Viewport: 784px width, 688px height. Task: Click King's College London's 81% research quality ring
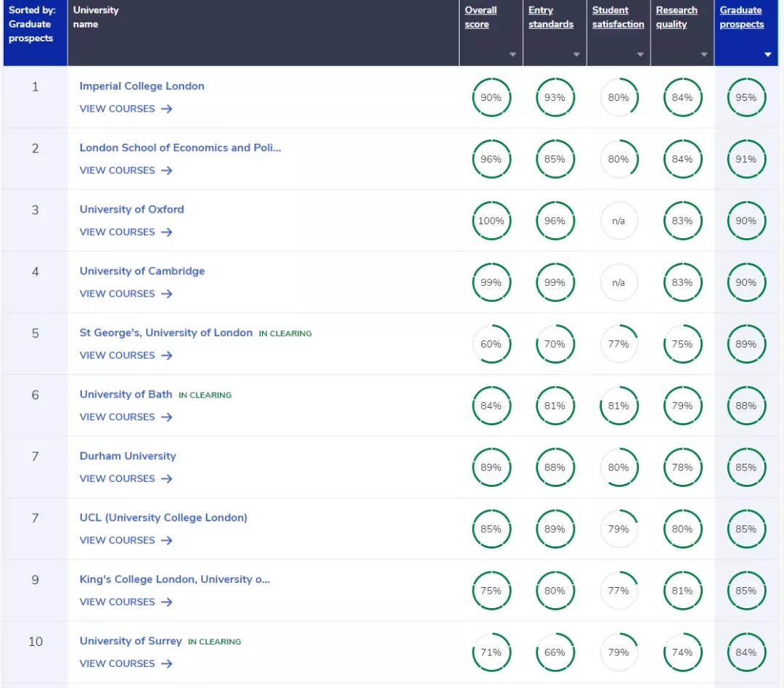(x=682, y=591)
